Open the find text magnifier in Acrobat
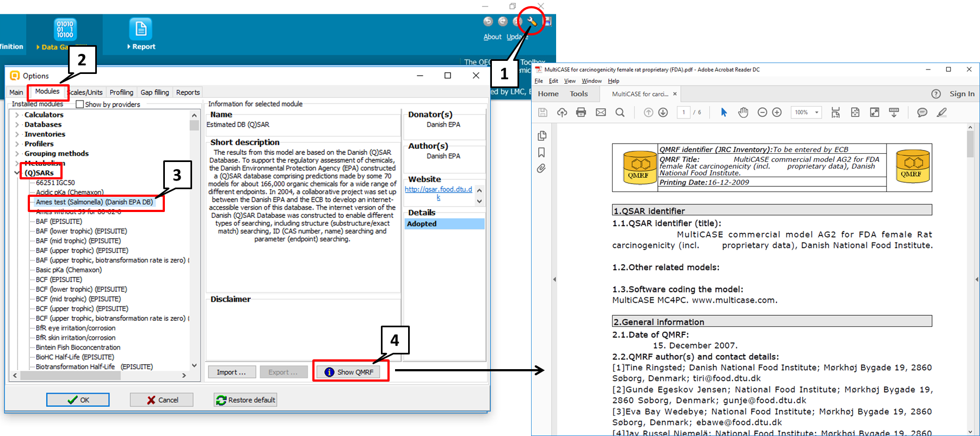The image size is (980, 436). click(x=620, y=112)
